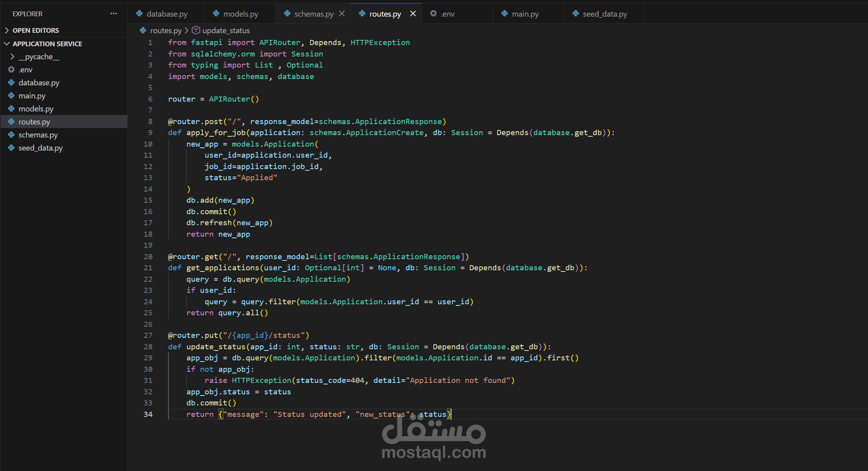Click the Python icon on seed_data.py tab
868x471 pixels.
pyautogui.click(x=575, y=13)
